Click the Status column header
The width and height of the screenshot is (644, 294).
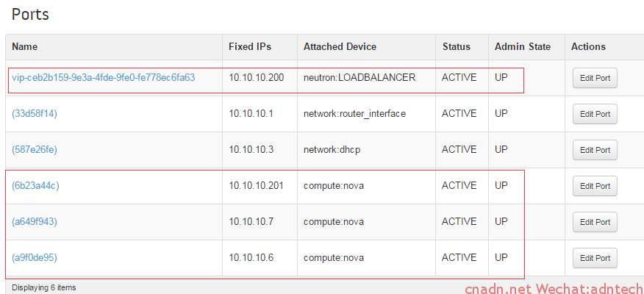pos(457,47)
